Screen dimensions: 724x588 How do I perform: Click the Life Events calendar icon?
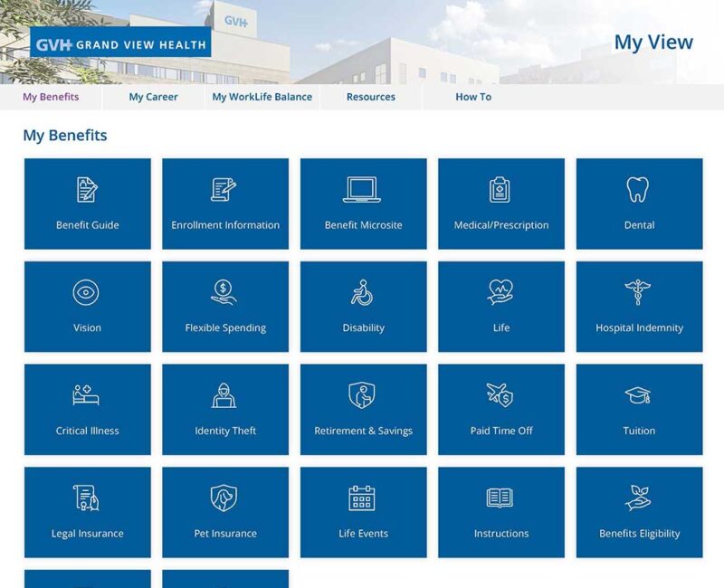(x=362, y=498)
